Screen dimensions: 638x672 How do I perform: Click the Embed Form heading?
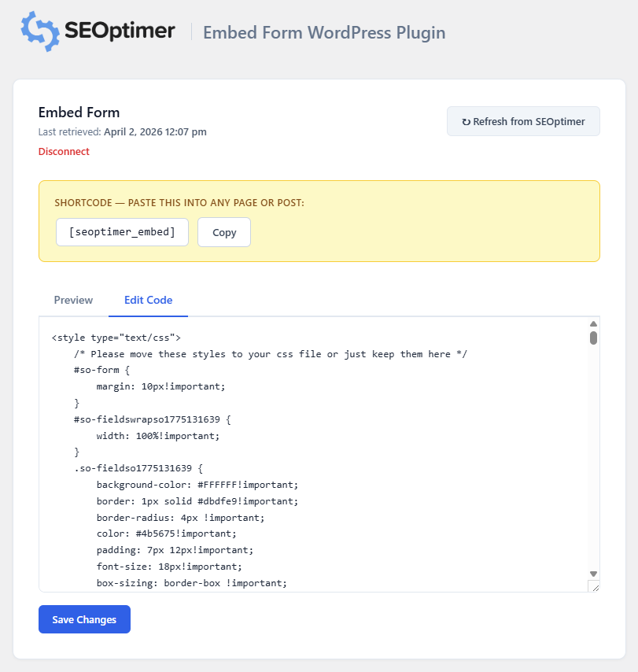[79, 113]
